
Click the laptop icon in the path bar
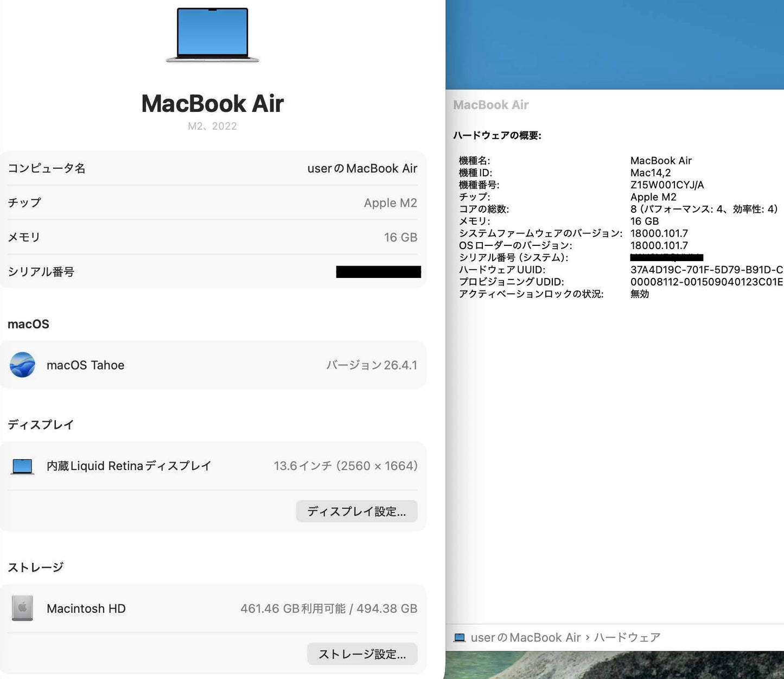(x=460, y=638)
